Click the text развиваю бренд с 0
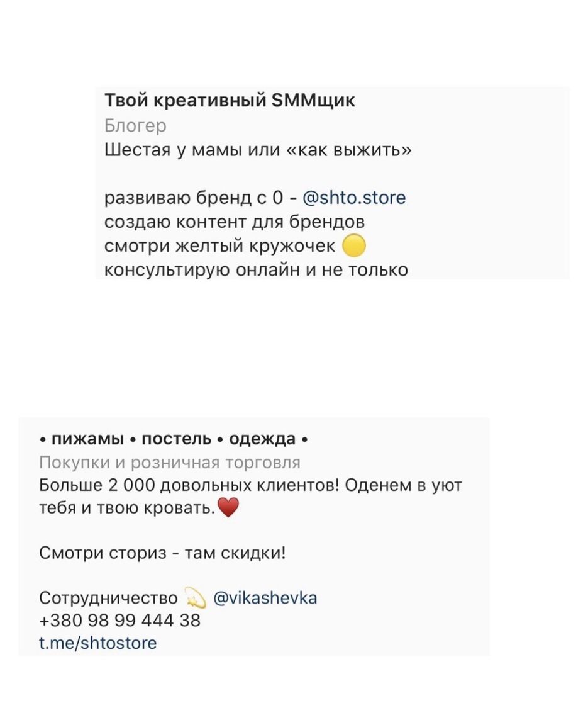This screenshot has height=725, width=588. click(194, 198)
